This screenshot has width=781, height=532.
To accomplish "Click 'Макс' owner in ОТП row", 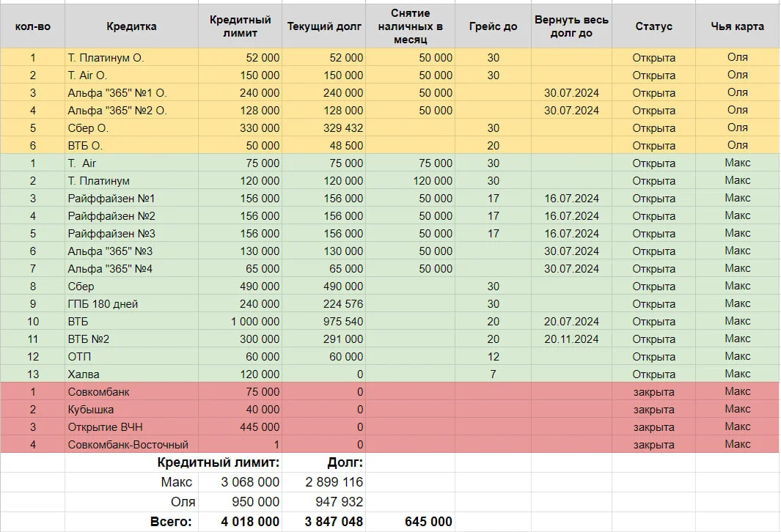I will pyautogui.click(x=737, y=356).
